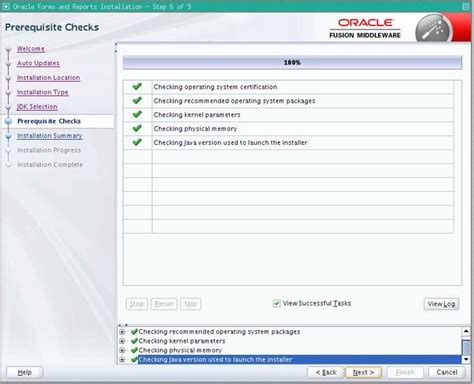Click the checkmark icon beside recommended packages in the lower tree
Screen dimensions: 474x384
[134, 332]
